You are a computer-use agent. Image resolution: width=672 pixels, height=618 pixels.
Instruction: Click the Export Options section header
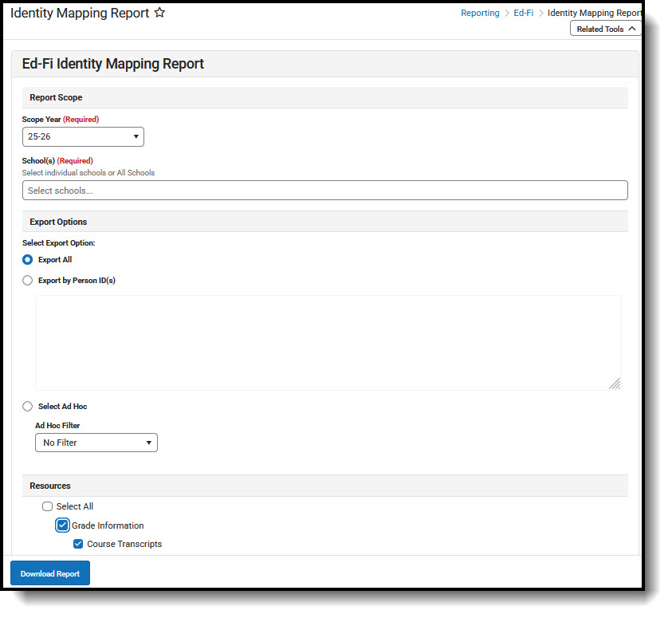point(325,222)
